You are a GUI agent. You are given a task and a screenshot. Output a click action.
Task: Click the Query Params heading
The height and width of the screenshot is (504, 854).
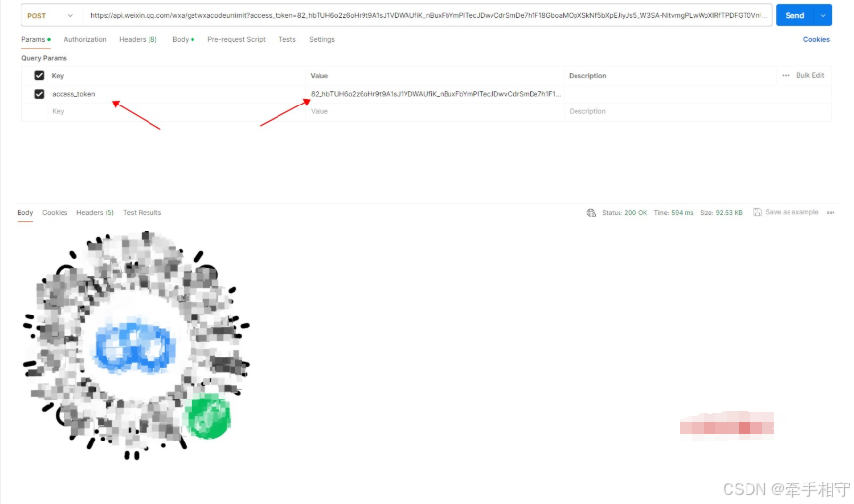(x=44, y=58)
